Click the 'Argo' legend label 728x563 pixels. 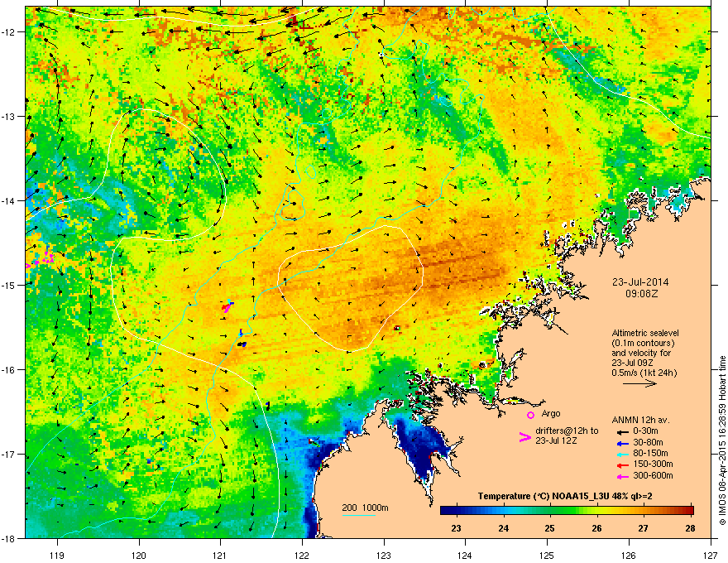[x=551, y=413]
